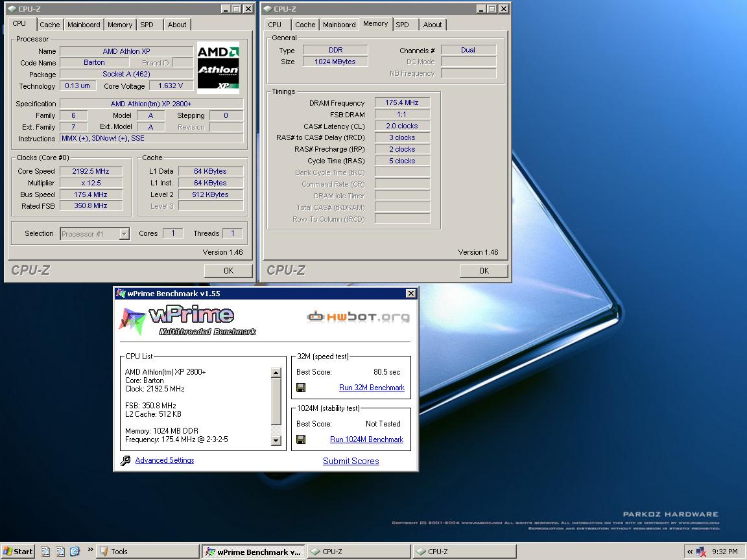This screenshot has height=560, width=747.
Task: Switch to the wPrime Benchmark taskbar button
Action: click(254, 552)
